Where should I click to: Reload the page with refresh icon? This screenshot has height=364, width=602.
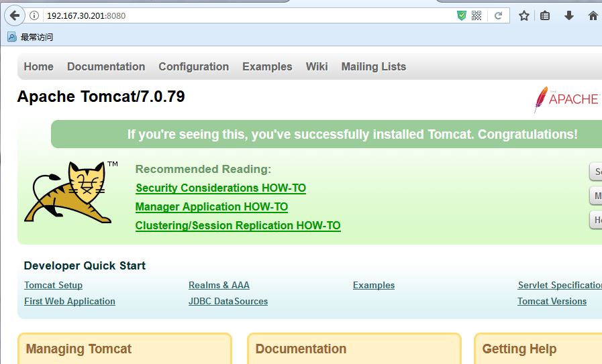499,15
